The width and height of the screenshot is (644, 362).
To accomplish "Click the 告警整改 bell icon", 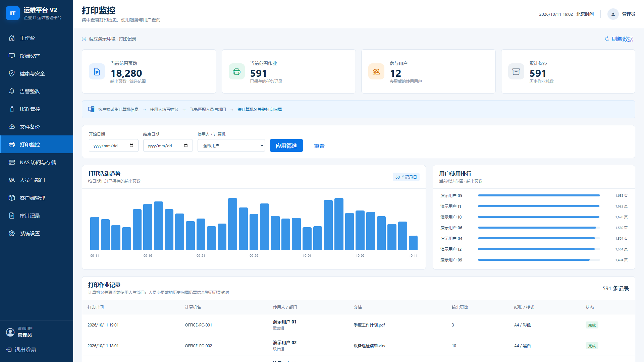I will [x=12, y=91].
